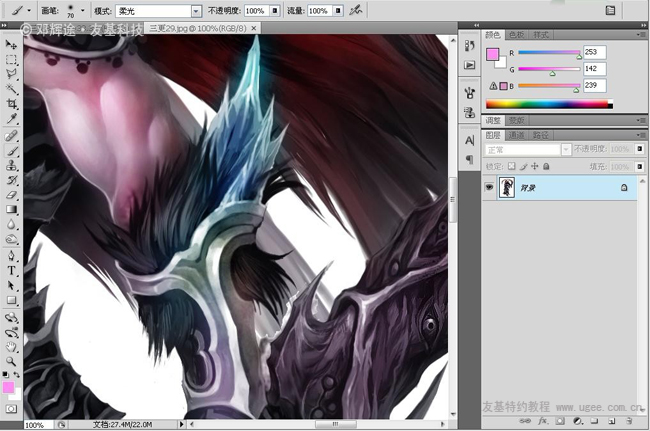Open the 图层 panel menu

[641, 135]
